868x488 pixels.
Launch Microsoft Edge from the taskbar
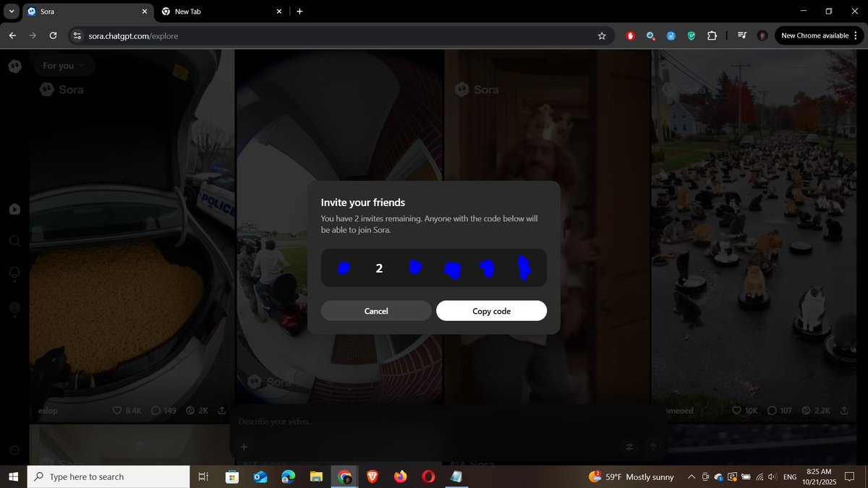tap(288, 476)
